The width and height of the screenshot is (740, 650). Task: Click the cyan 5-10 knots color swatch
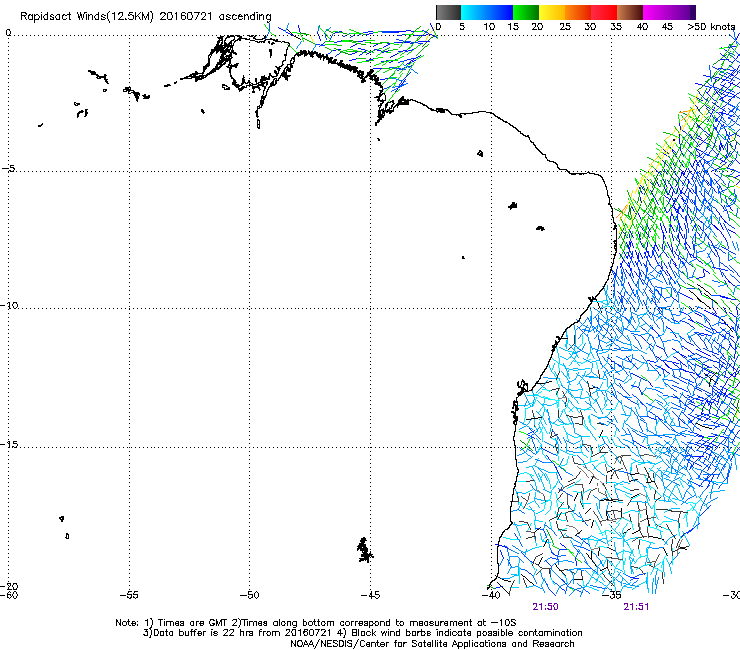(x=474, y=12)
